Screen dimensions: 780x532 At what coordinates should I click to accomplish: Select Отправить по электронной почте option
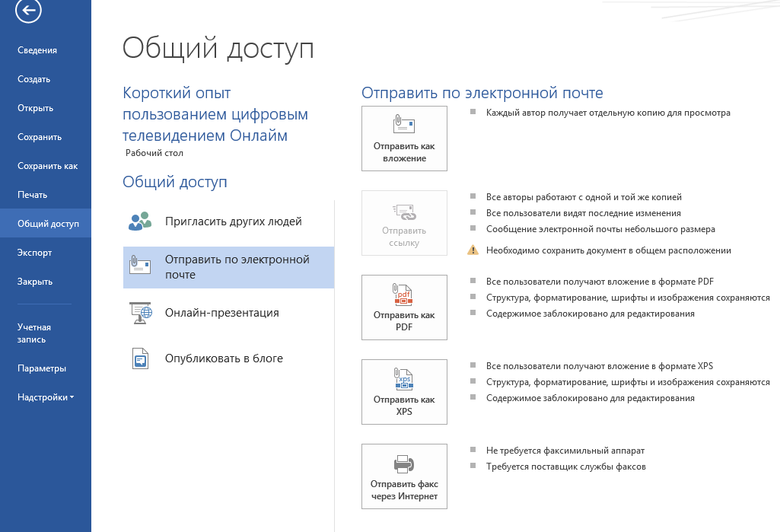pos(228,267)
